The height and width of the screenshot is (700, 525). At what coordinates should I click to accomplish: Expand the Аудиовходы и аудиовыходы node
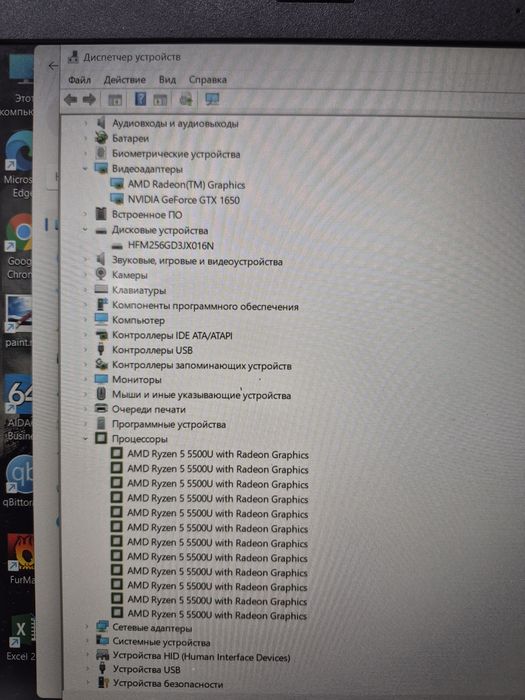(x=85, y=123)
